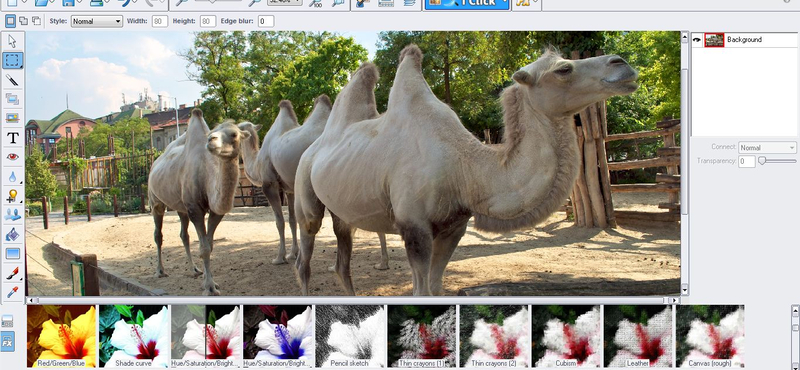The width and height of the screenshot is (800, 370).
Task: Adjust the Transparency slider
Action: pyautogui.click(x=777, y=161)
